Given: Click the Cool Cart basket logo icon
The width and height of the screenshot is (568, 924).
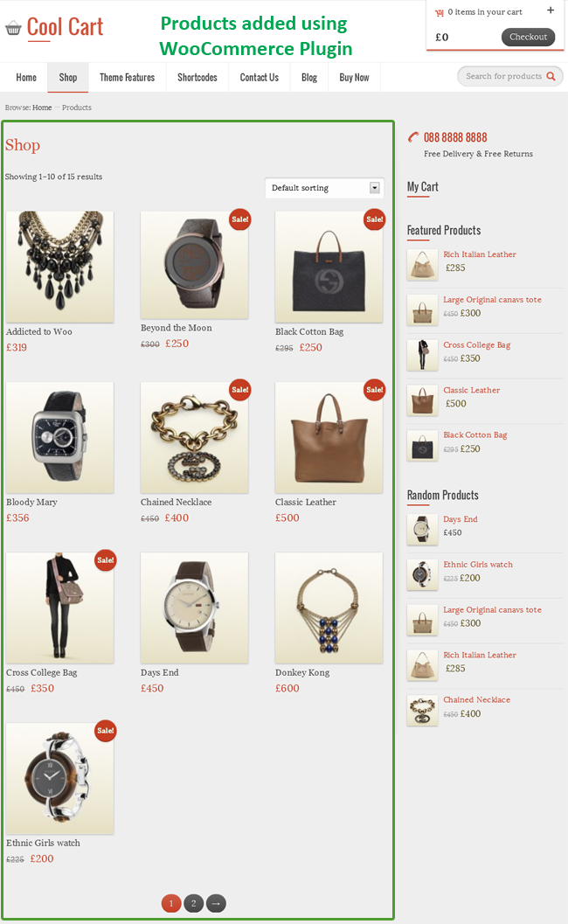Looking at the screenshot, I should coord(13,28).
